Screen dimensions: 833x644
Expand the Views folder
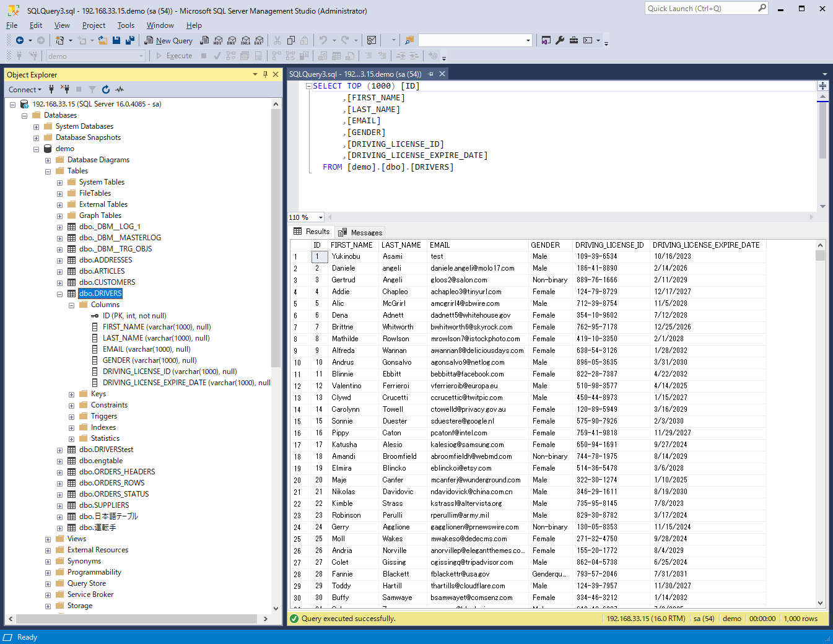48,539
